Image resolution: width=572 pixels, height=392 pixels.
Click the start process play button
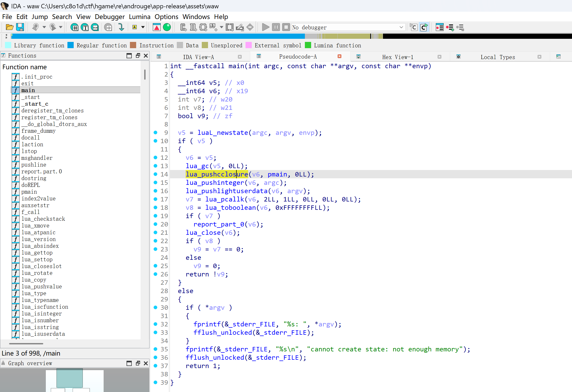click(x=265, y=27)
